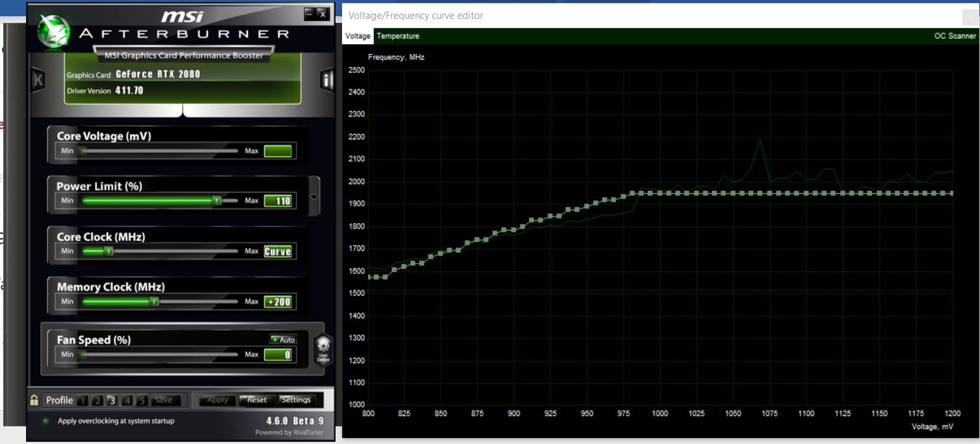Select profile slot 1
Image resolution: width=980 pixels, height=444 pixels.
pos(83,400)
